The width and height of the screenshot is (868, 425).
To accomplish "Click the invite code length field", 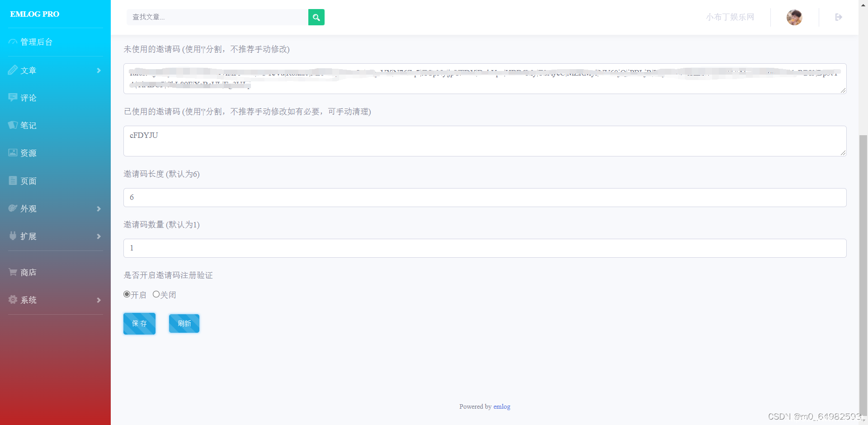I will pos(485,198).
